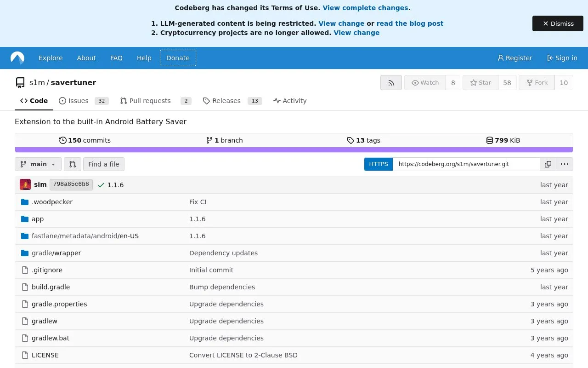588x368 pixels.
Task: Click the repository book icon
Action: [20, 83]
